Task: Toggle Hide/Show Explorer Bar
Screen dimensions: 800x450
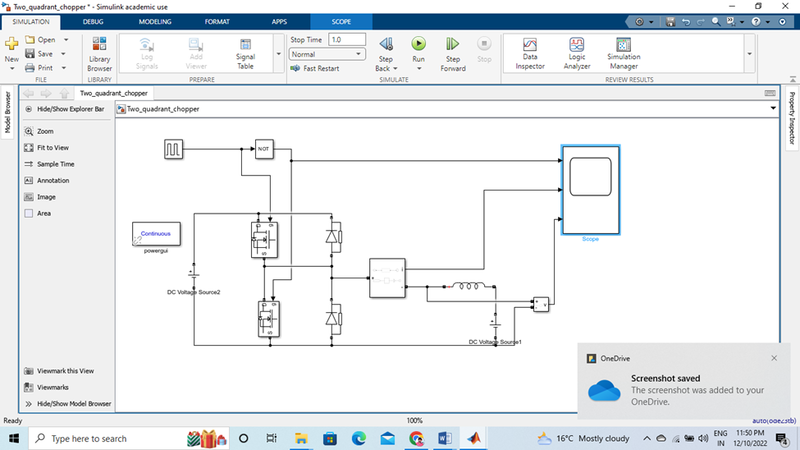Action: click(x=65, y=109)
